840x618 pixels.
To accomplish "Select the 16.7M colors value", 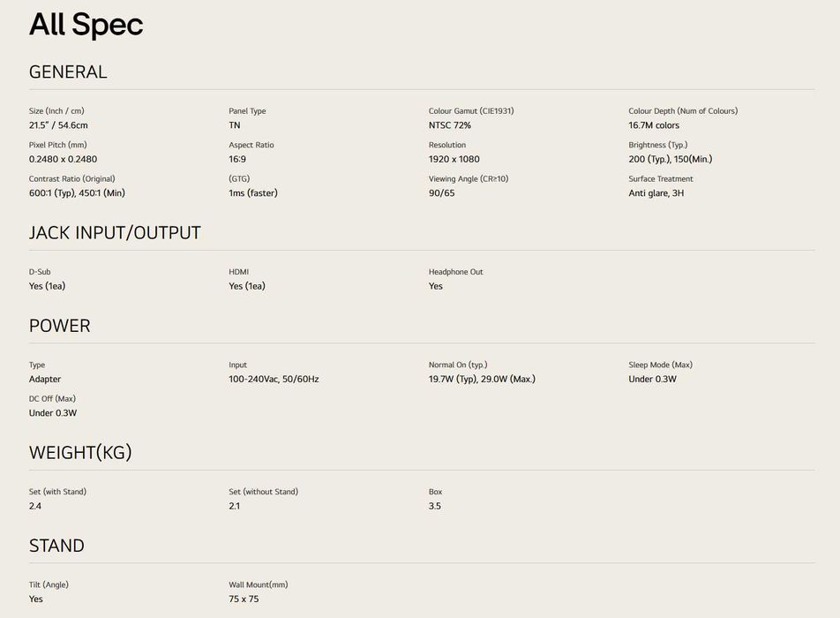I will pyautogui.click(x=654, y=125).
